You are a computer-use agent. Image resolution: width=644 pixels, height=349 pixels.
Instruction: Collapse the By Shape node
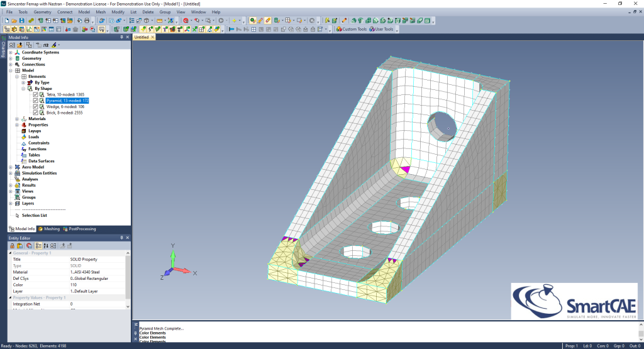(x=23, y=88)
